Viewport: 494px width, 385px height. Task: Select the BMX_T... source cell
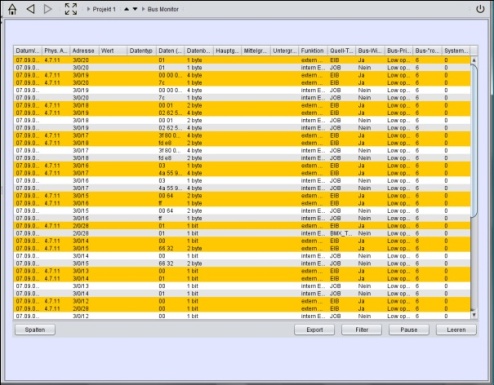point(342,233)
